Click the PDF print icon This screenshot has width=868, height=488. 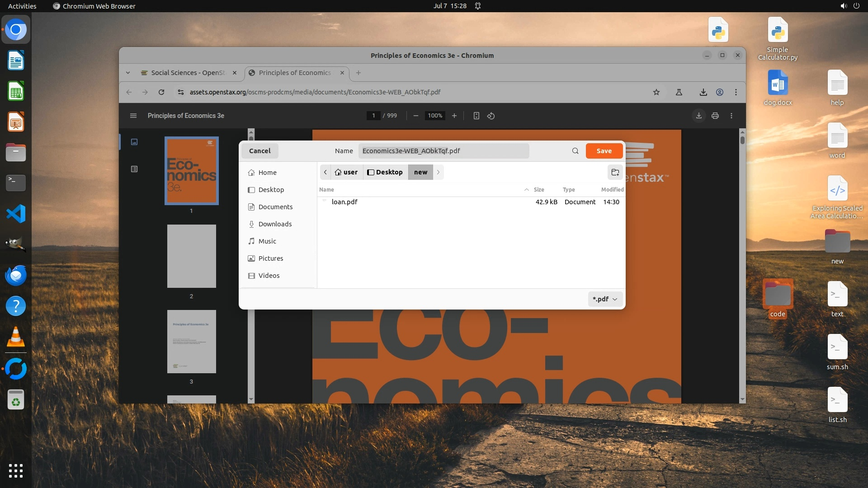point(715,116)
